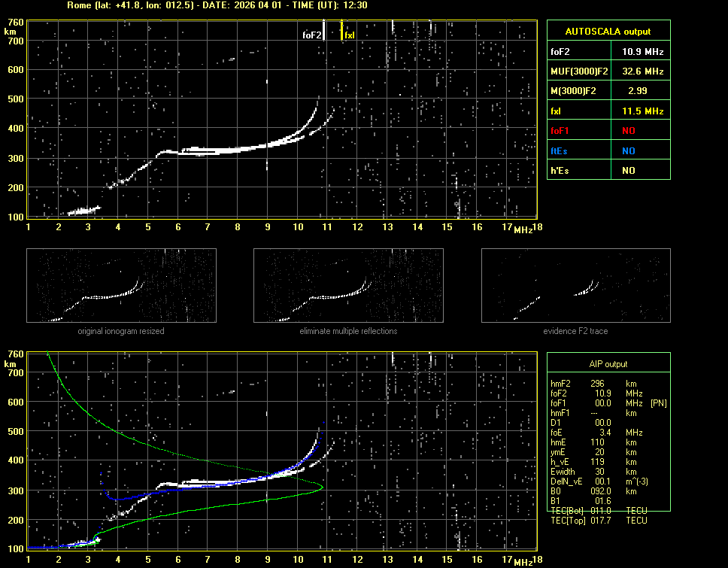This screenshot has width=728, height=568.
Task: Select the foF2 10.9 MHz value cell
Action: (642, 52)
